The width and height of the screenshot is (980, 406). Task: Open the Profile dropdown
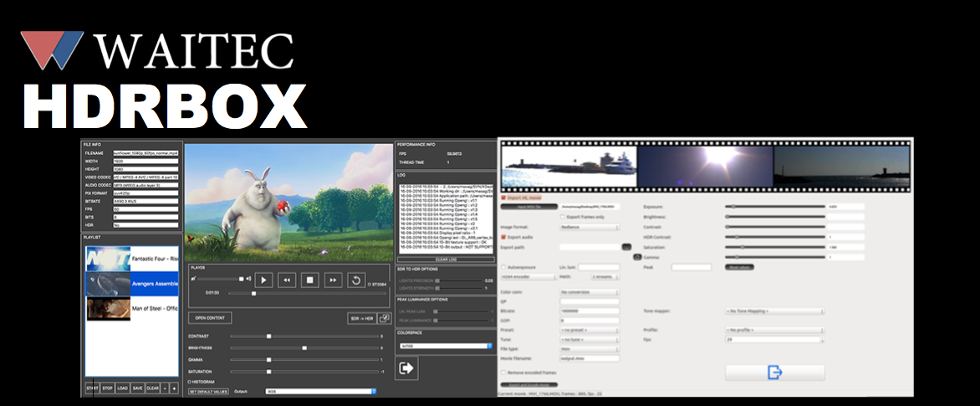tap(774, 330)
